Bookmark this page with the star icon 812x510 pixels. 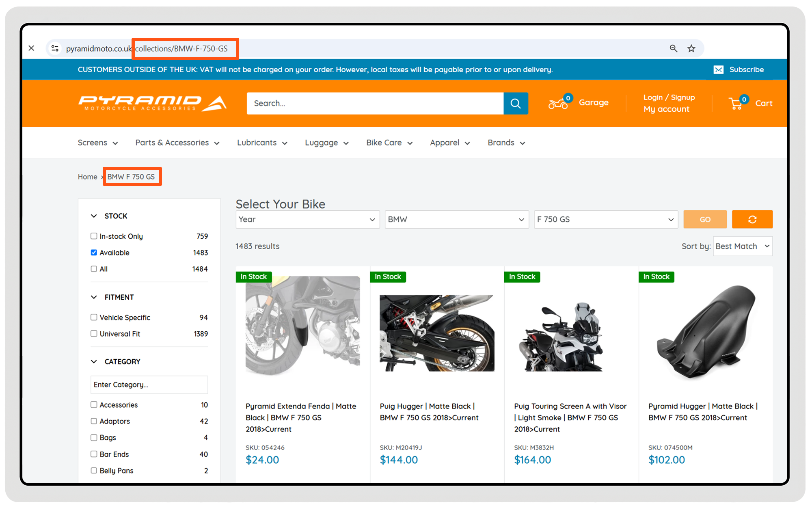point(691,48)
